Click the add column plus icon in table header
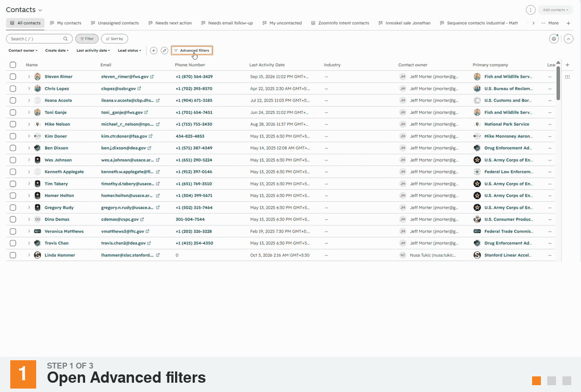The width and height of the screenshot is (581, 392). pyautogui.click(x=567, y=65)
